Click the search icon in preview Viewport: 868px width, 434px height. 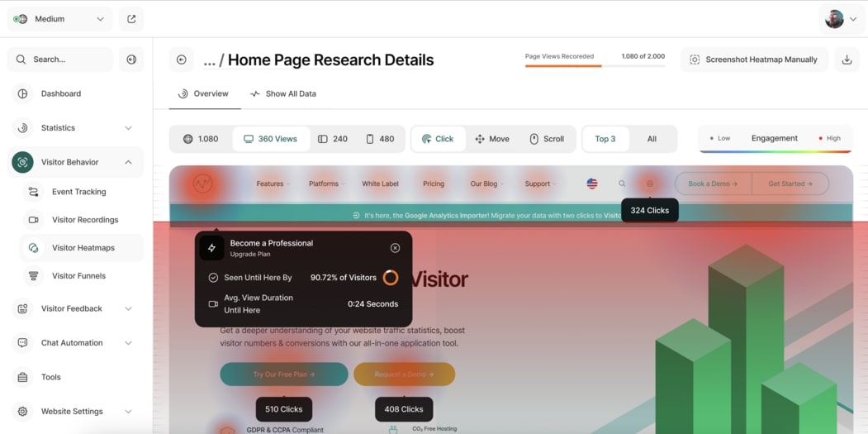(x=622, y=184)
